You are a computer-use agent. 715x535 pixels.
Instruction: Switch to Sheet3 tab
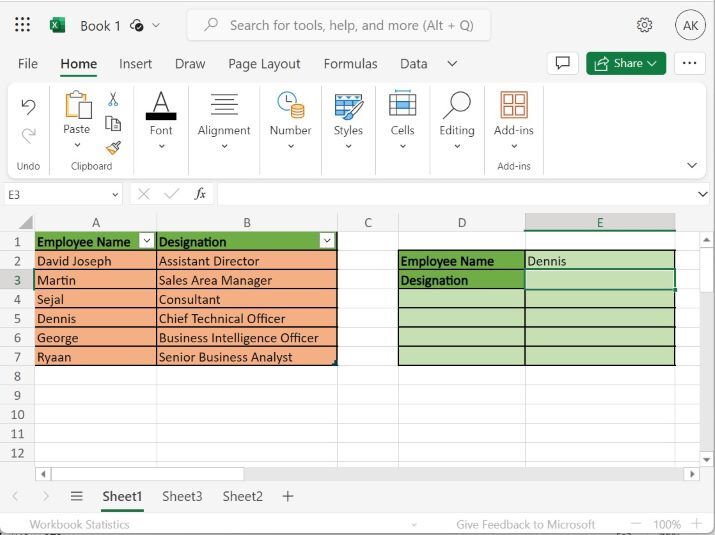[182, 496]
